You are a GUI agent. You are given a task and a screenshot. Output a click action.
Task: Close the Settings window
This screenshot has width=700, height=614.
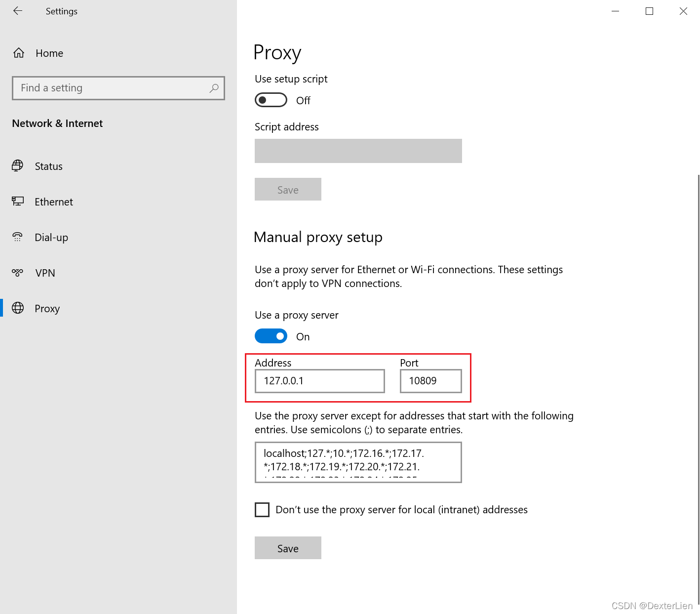pyautogui.click(x=683, y=11)
